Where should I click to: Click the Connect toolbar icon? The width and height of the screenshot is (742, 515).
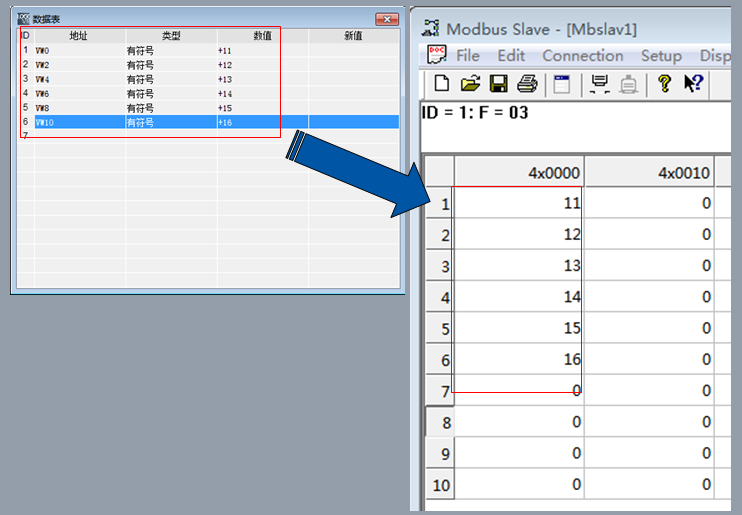[x=600, y=84]
